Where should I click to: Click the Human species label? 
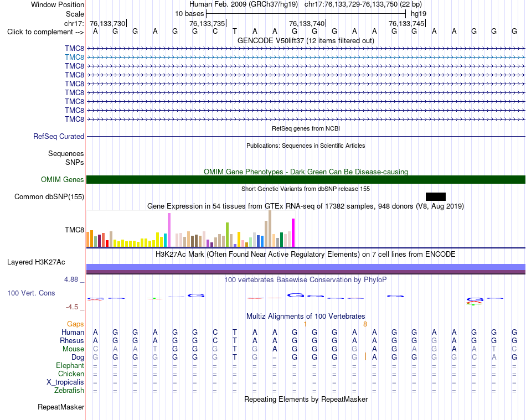(73, 332)
